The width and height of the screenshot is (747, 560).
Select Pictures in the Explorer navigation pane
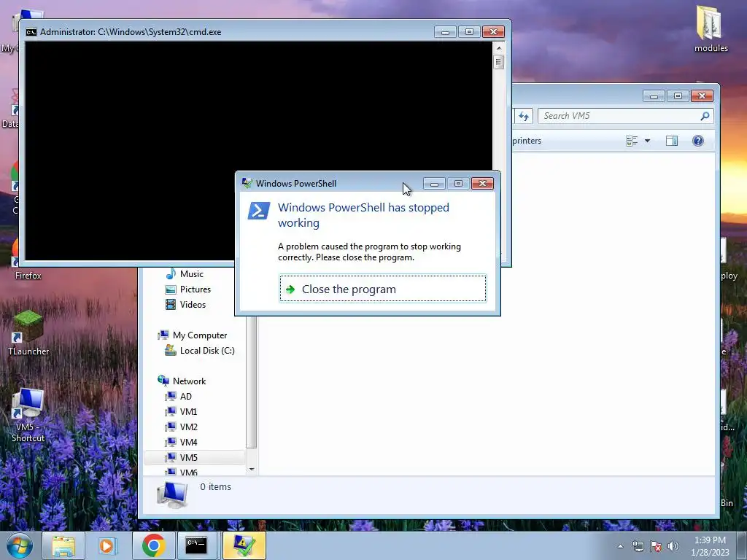(195, 289)
